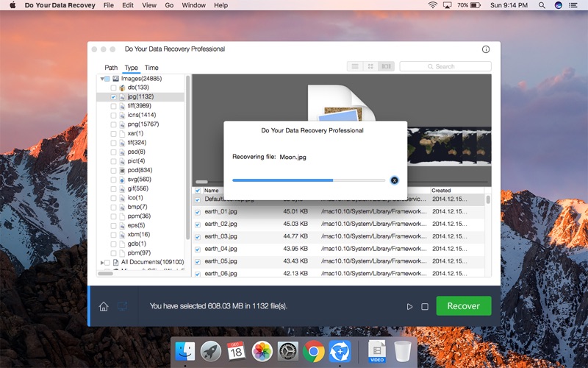Screen dimensions: 588x368
Task: Open the View menu
Action: 149,5
